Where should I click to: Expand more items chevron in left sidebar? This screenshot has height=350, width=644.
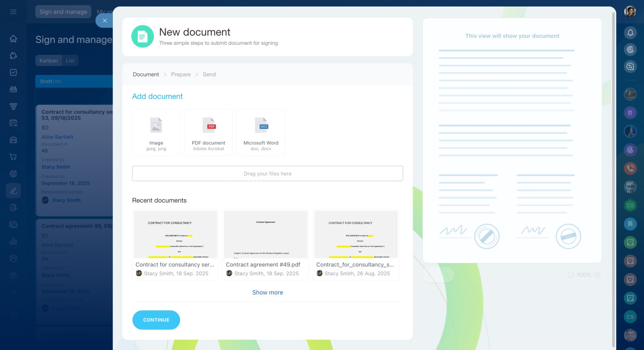14,292
